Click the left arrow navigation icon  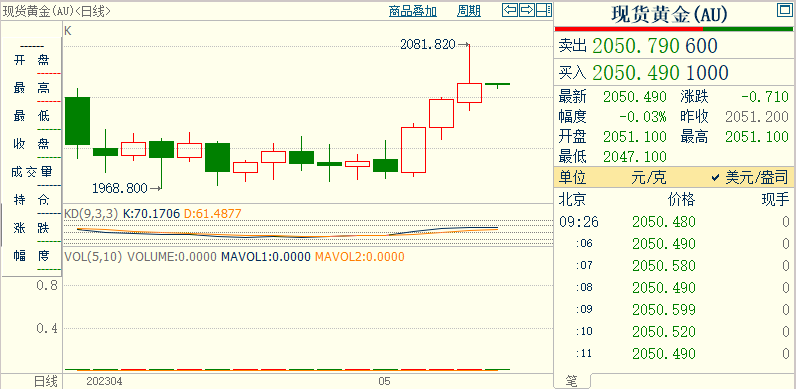point(510,10)
